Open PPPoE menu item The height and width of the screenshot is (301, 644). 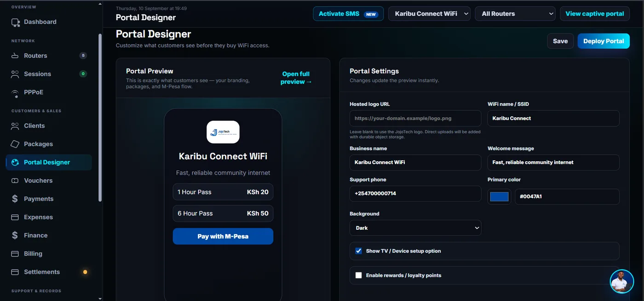49,92
